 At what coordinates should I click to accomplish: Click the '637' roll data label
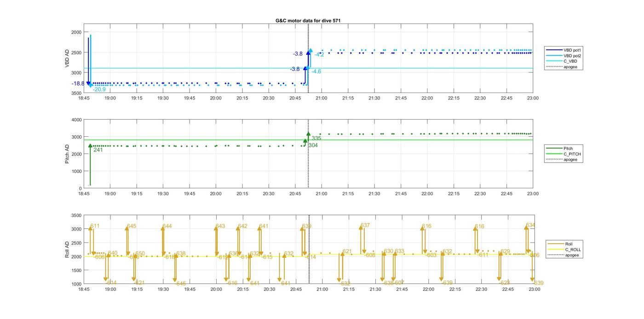[365, 225]
